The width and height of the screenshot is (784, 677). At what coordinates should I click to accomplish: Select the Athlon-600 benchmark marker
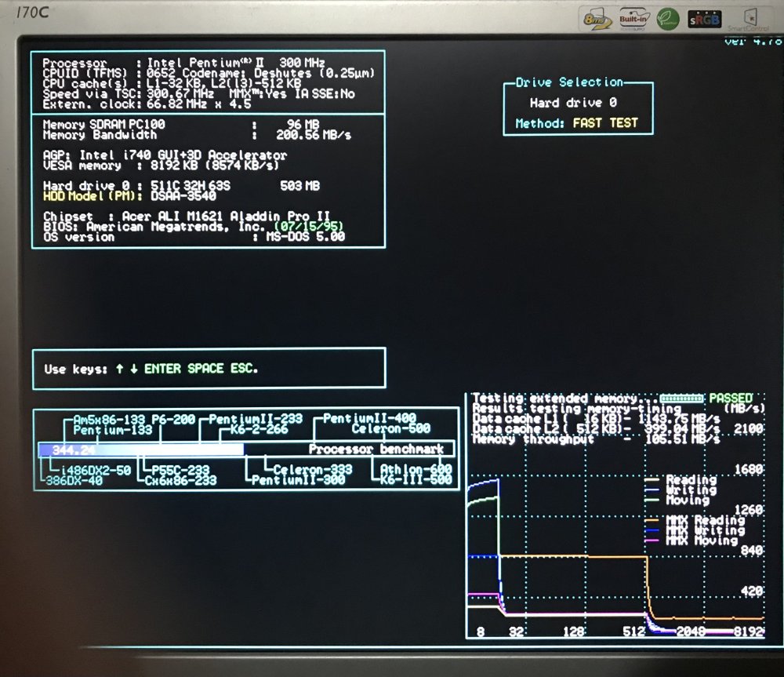click(414, 470)
